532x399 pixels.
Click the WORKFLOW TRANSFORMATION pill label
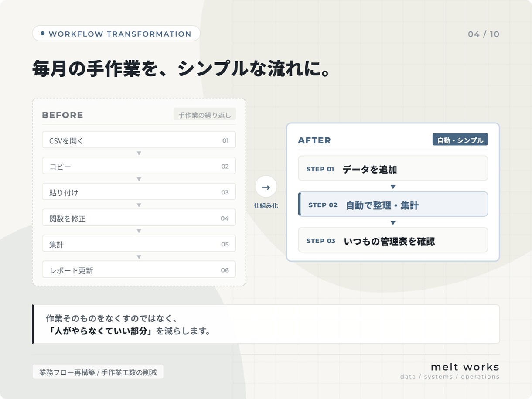116,34
